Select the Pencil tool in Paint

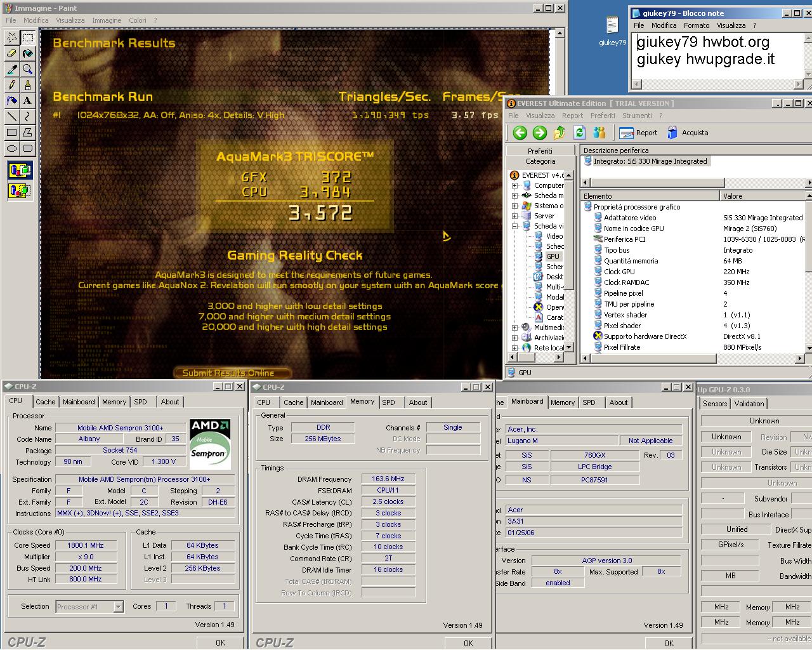[11, 85]
